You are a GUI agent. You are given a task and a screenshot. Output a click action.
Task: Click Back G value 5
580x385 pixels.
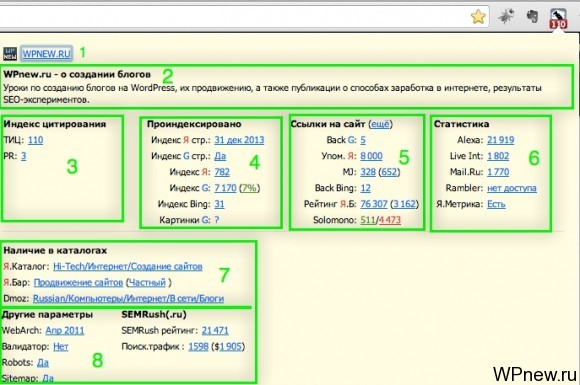tap(363, 140)
